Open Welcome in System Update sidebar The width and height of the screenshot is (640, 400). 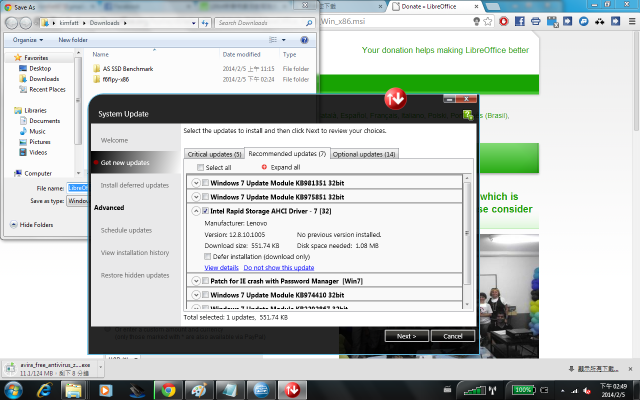(114, 140)
